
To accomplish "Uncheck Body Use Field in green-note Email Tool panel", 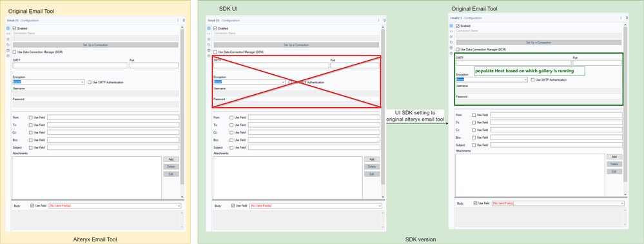I will (x=475, y=203).
